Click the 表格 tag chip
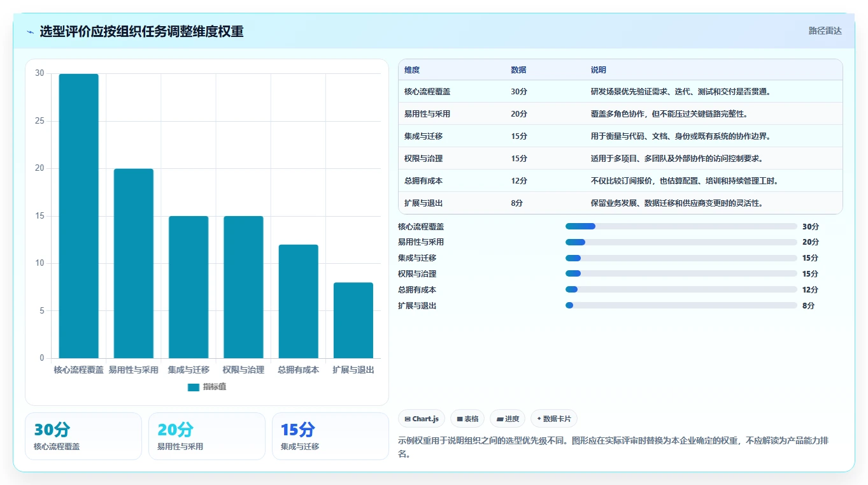 (467, 419)
